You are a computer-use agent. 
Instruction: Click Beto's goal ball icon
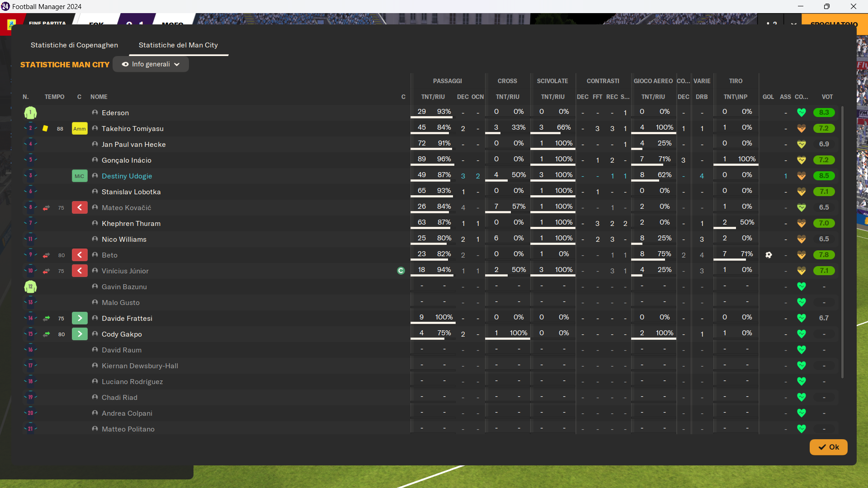769,255
